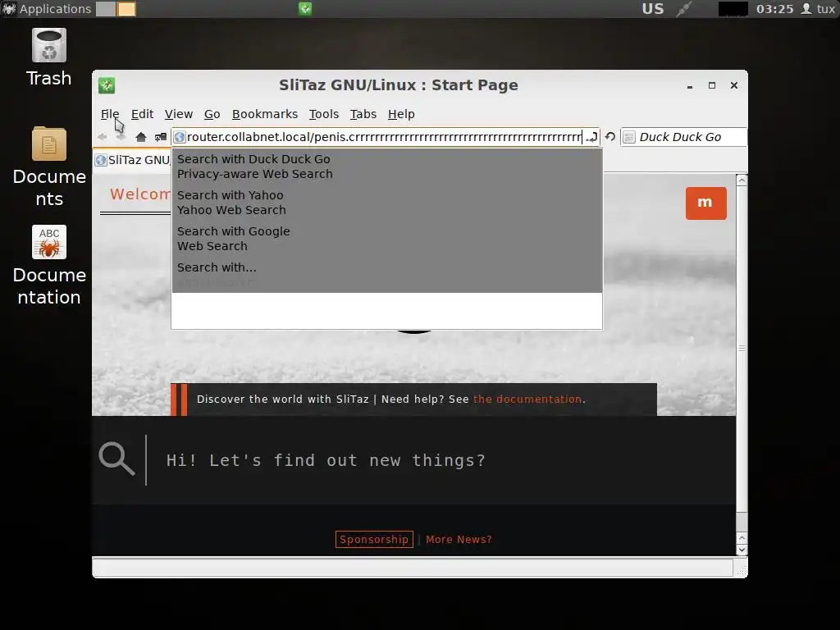Click the SliTaz spider logo in panel

click(x=9, y=8)
